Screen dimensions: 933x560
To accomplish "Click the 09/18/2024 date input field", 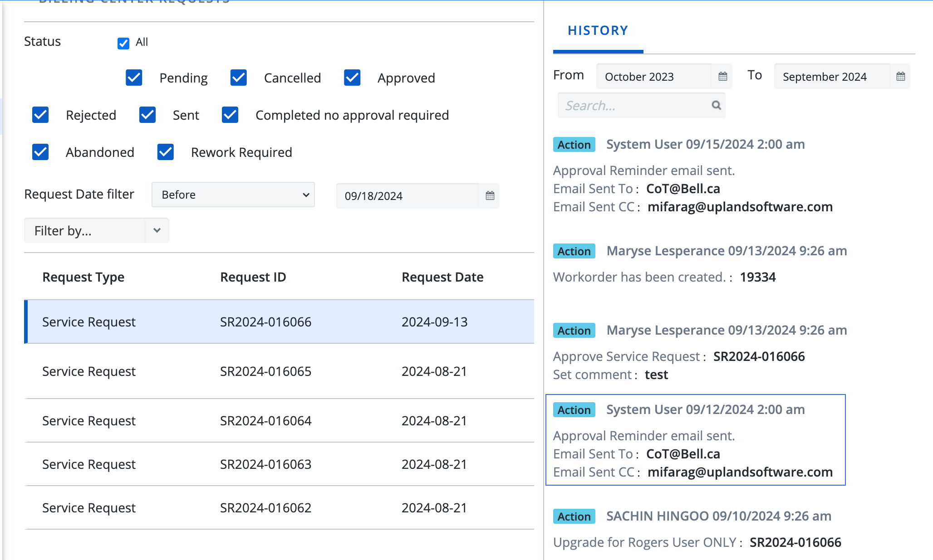I will click(x=407, y=195).
